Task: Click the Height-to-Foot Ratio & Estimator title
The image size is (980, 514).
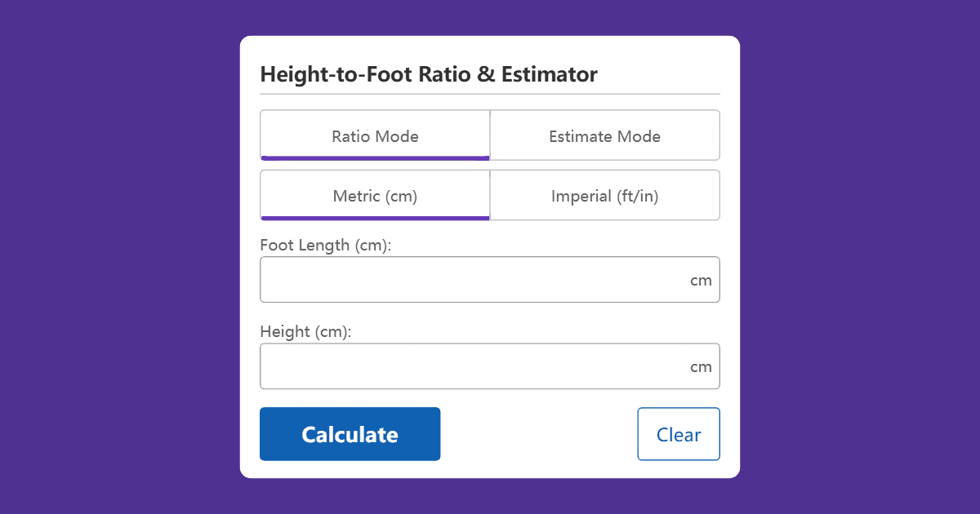Action: click(428, 74)
